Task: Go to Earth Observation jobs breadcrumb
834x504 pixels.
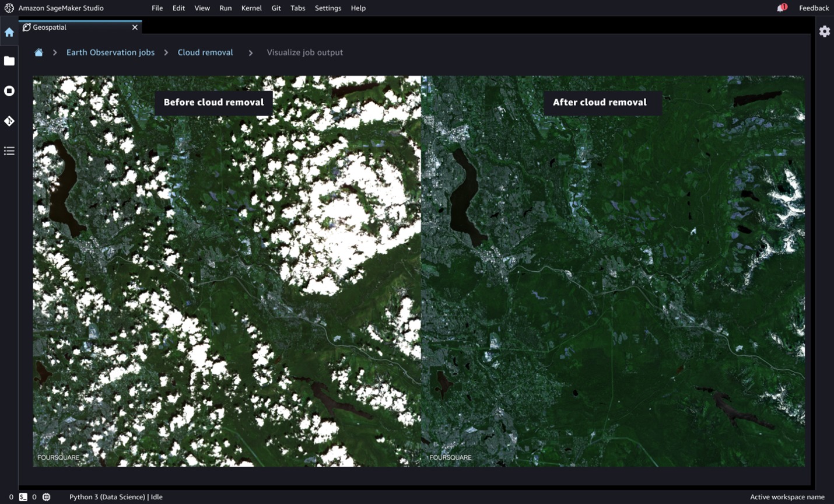Action: click(110, 52)
